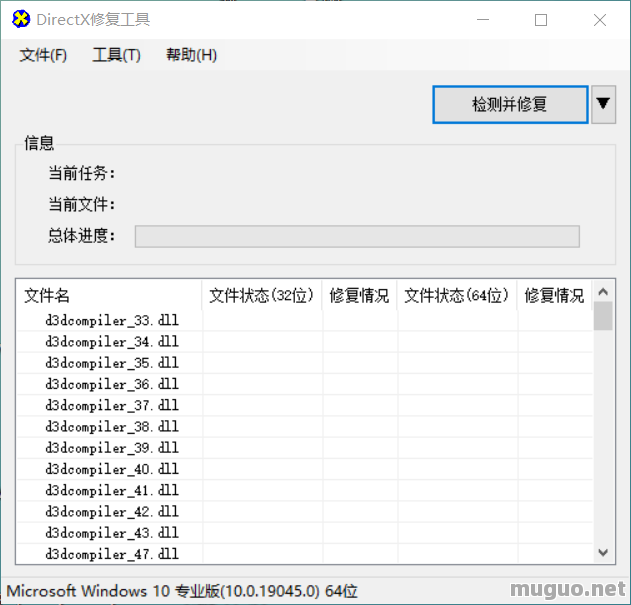The width and height of the screenshot is (631, 605).
Task: Select d3dcompiler_47.dll row
Action: tap(305, 554)
